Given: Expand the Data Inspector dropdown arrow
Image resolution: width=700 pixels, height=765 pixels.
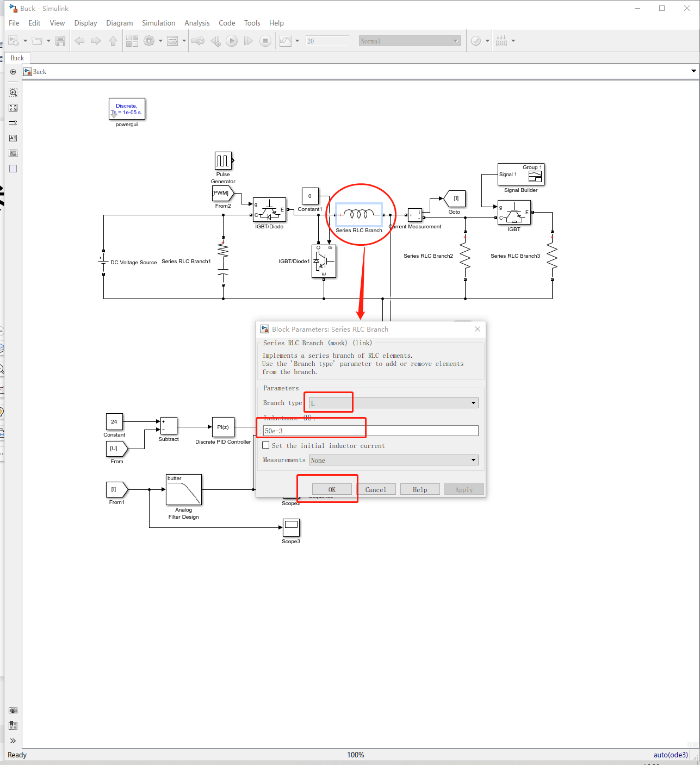Looking at the screenshot, I should coord(297,41).
